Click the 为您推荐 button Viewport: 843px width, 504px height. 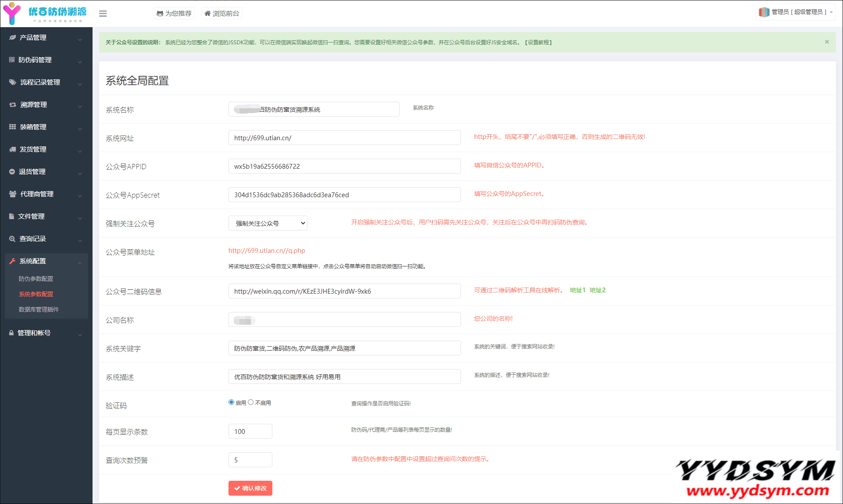[x=174, y=14]
